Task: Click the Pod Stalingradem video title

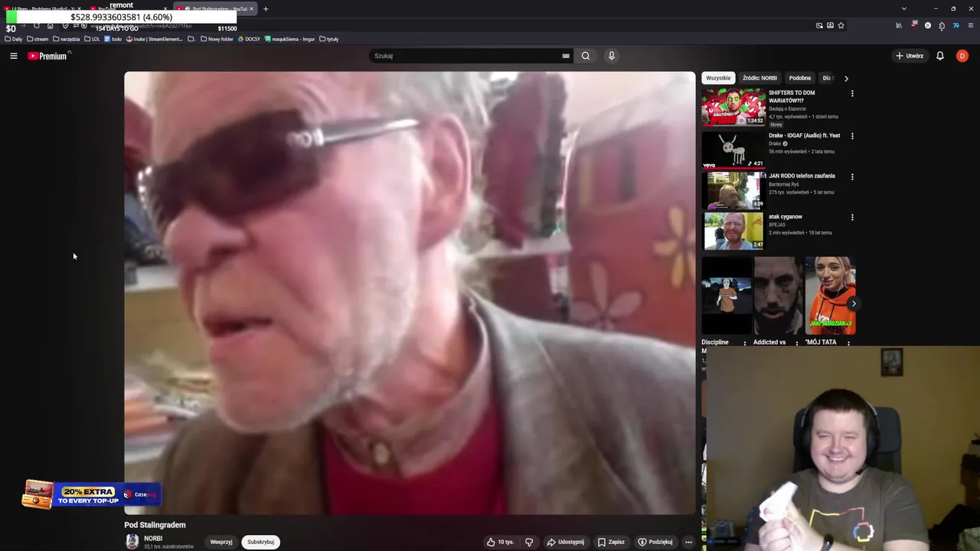Action: coord(155,525)
